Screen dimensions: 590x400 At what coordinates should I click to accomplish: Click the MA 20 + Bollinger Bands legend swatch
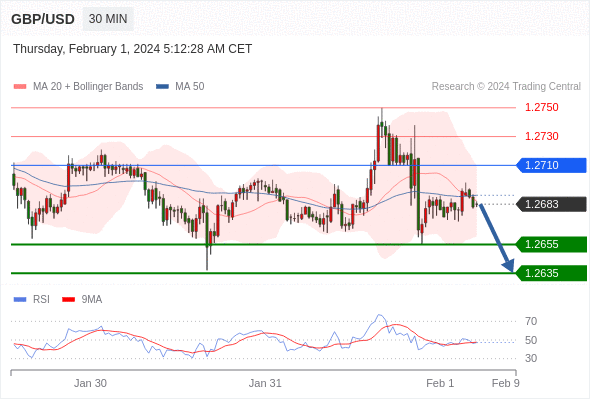coord(20,87)
